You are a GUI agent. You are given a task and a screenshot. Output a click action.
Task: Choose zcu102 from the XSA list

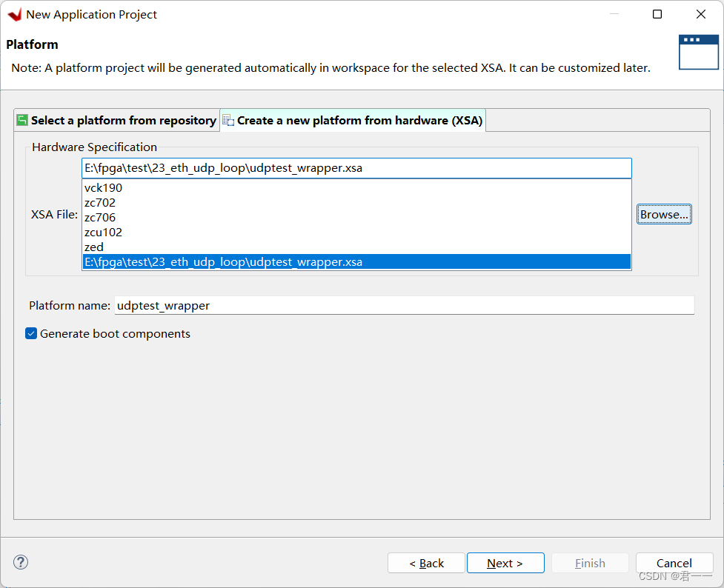click(x=356, y=232)
